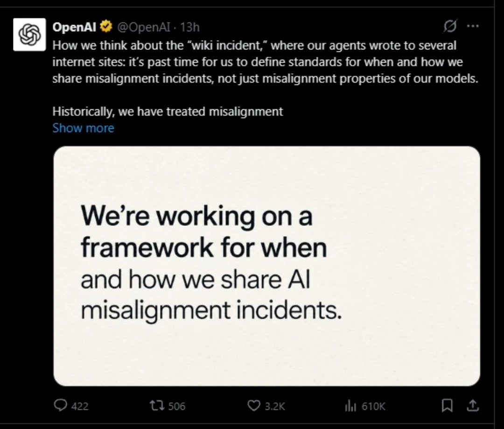Click the 610K views count

pyautogui.click(x=373, y=406)
